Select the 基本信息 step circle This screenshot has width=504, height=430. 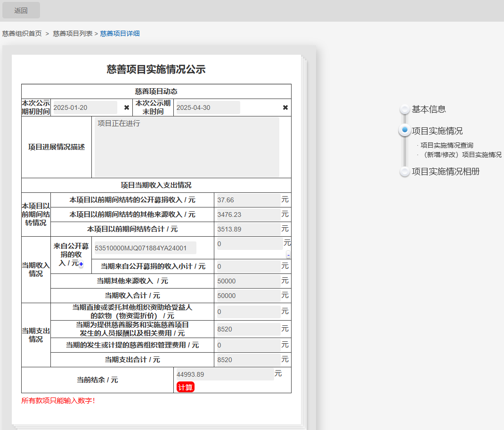[405, 109]
